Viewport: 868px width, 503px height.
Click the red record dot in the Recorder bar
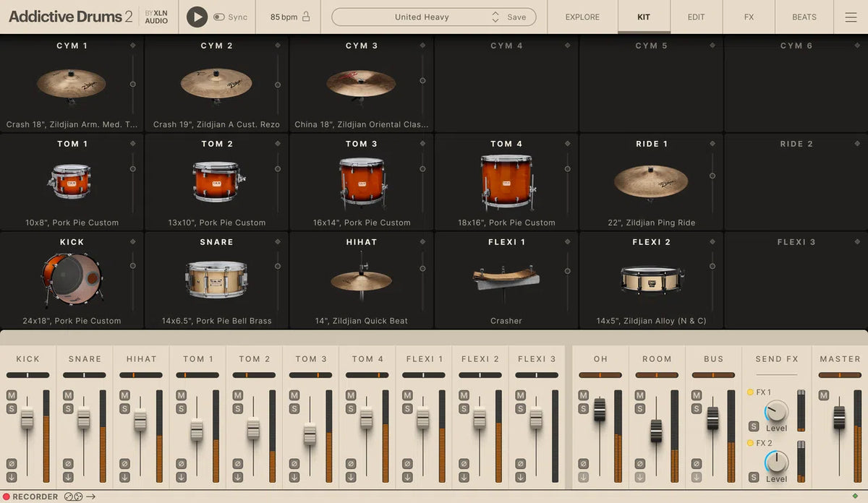(x=7, y=496)
